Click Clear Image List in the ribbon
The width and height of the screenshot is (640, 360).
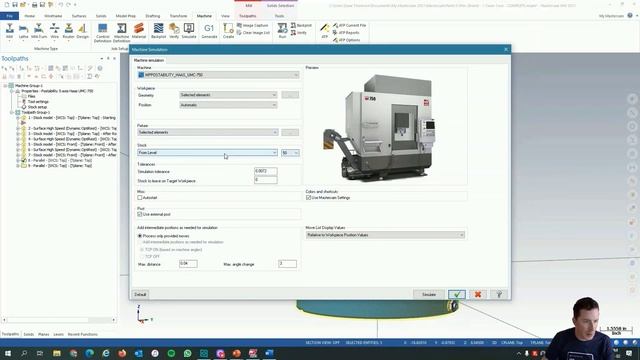(x=253, y=33)
